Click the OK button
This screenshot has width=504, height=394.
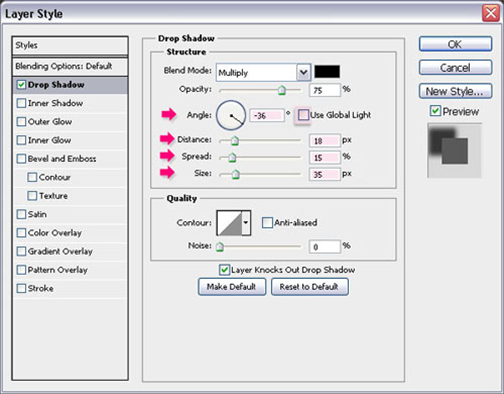455,44
